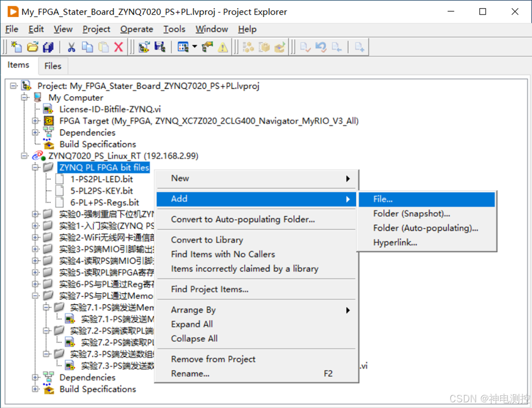Click the License-ID-Bitfile-ZYNQ.vi file icon

coord(48,109)
